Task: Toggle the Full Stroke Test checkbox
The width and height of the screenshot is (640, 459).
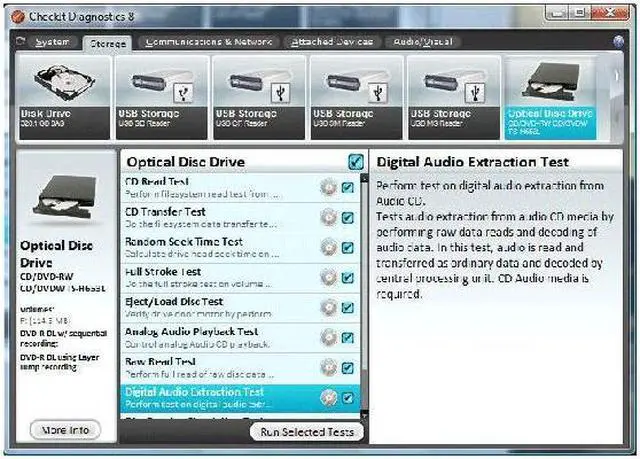Action: coord(347,278)
